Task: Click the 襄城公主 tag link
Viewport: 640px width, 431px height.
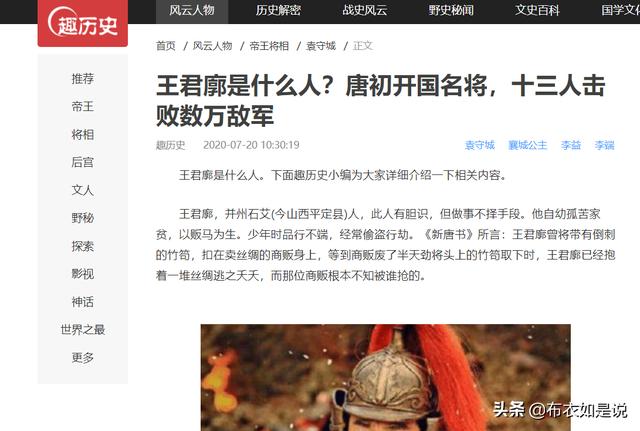Action: 527,145
